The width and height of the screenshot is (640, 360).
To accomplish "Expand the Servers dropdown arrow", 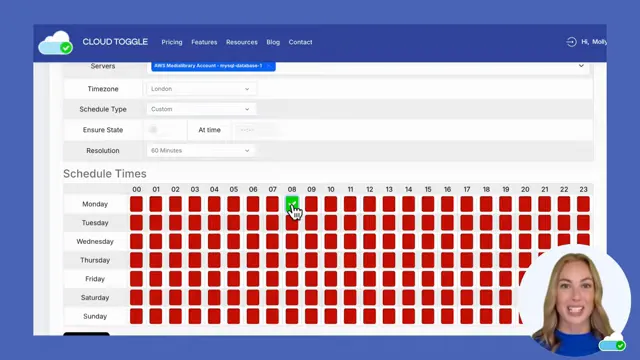I will pos(581,66).
